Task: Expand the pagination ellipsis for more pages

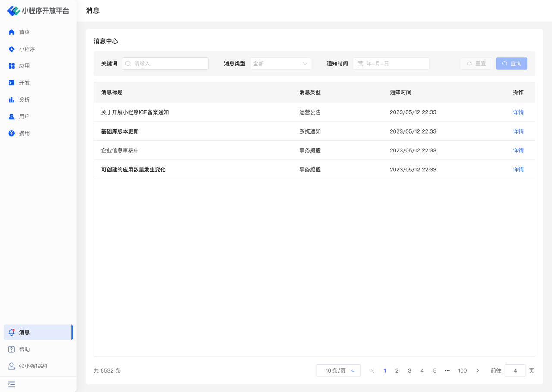Action: tap(447, 370)
